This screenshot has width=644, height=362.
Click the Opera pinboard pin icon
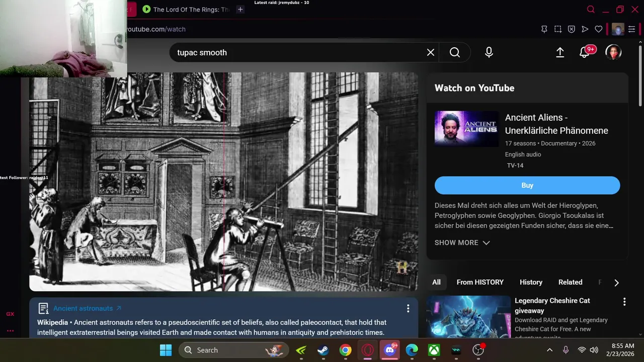point(544,29)
